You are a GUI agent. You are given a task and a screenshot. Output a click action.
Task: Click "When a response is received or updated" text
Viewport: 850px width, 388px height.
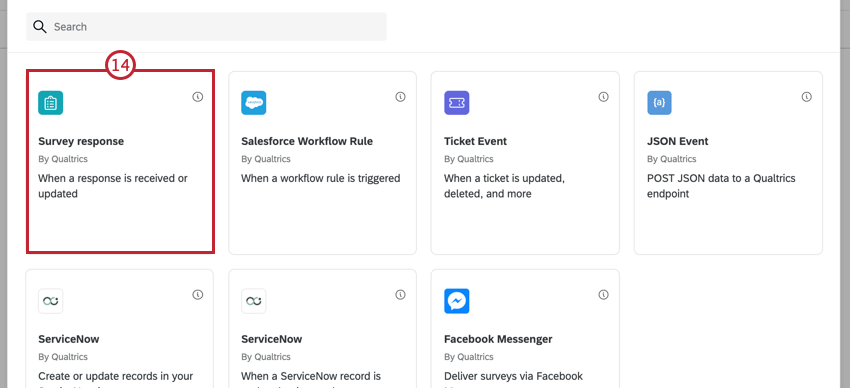tap(113, 186)
